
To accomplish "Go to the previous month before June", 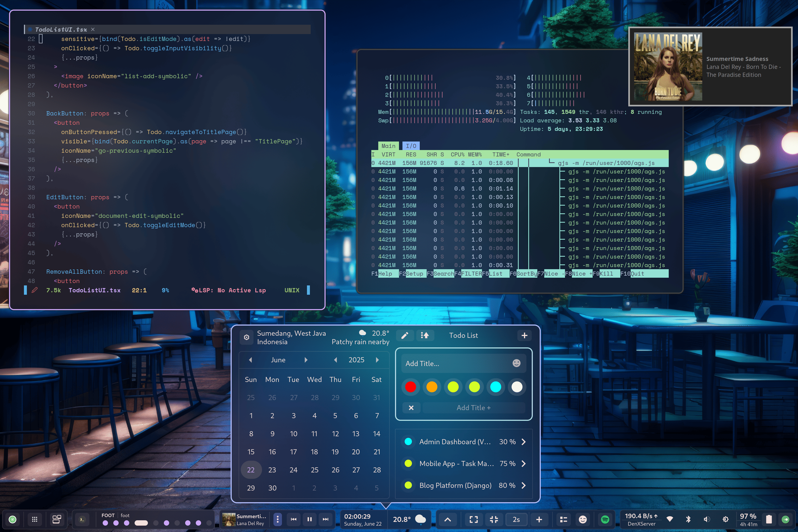I will (250, 360).
